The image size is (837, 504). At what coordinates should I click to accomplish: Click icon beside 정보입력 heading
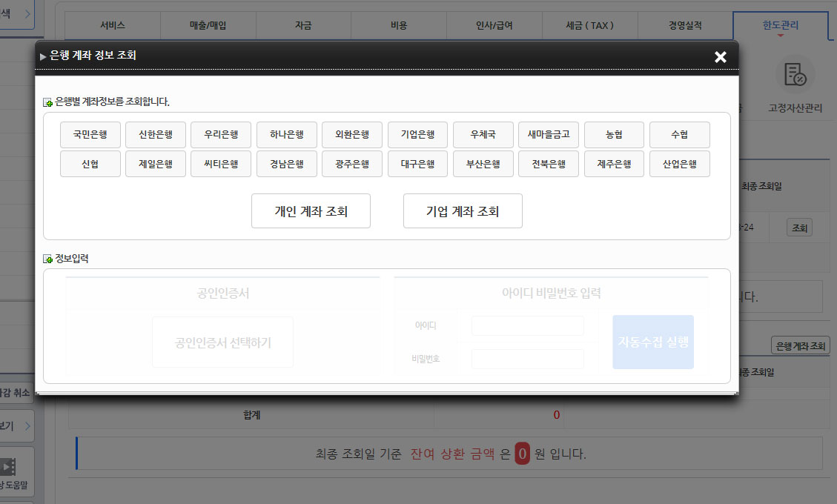[47, 259]
